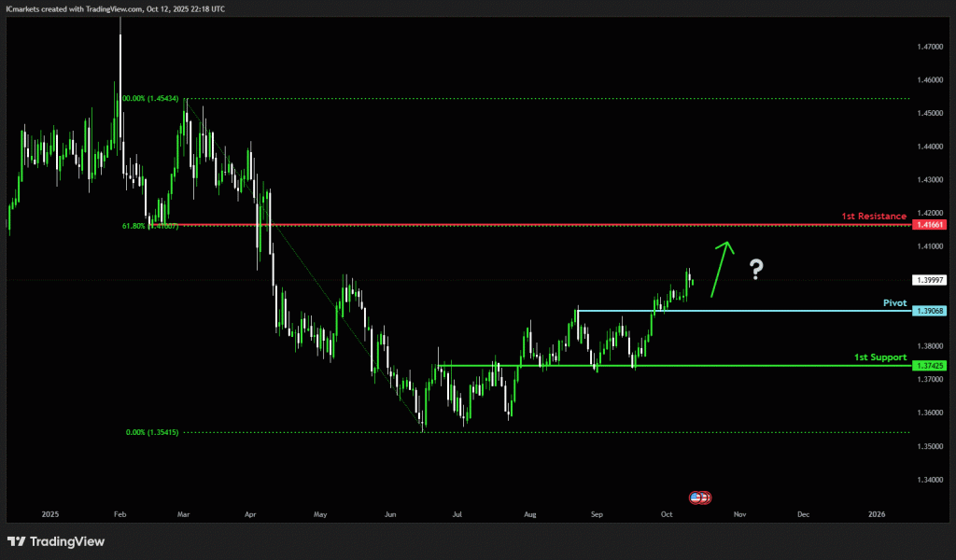Click the Feb label on time axis

tap(119, 514)
